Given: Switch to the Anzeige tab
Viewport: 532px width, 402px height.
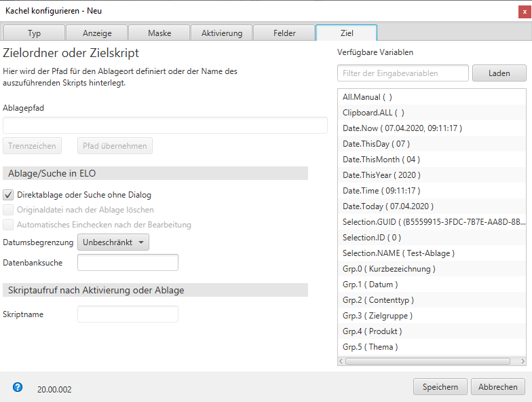Looking at the screenshot, I should pos(97,33).
